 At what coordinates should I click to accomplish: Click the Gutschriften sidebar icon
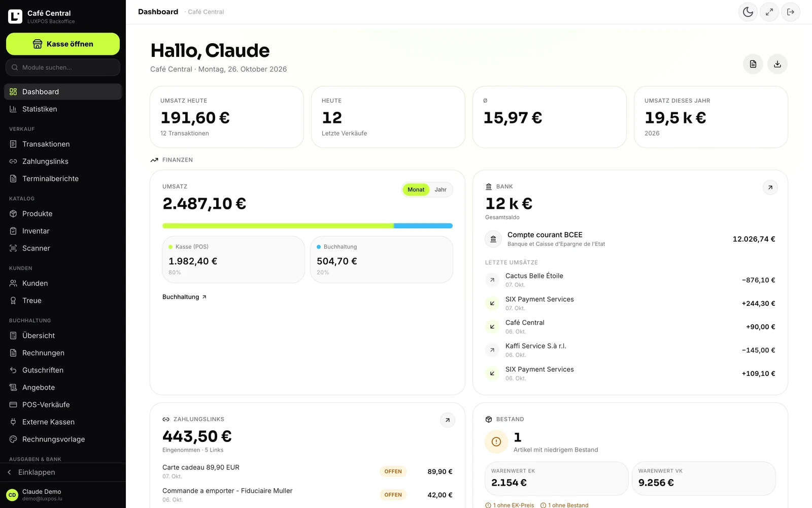[x=13, y=370]
